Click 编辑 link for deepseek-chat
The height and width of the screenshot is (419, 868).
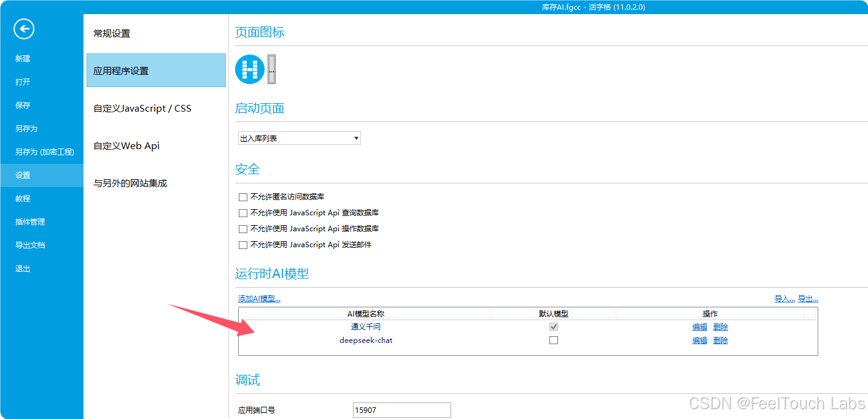[700, 340]
